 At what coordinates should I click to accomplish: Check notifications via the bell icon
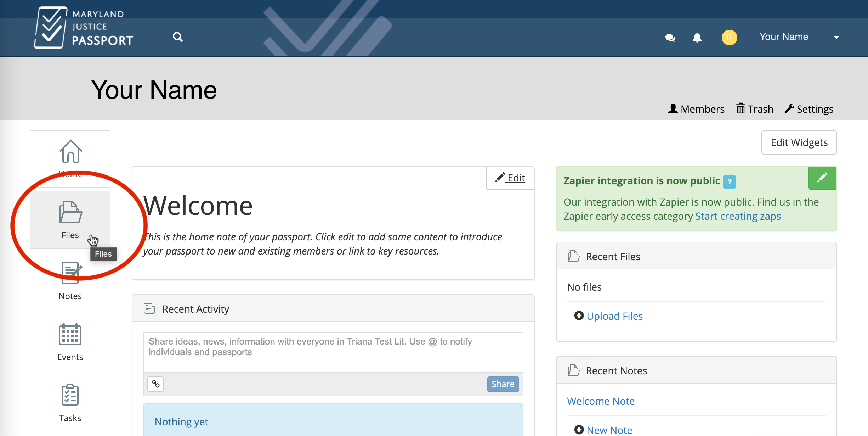pos(697,38)
